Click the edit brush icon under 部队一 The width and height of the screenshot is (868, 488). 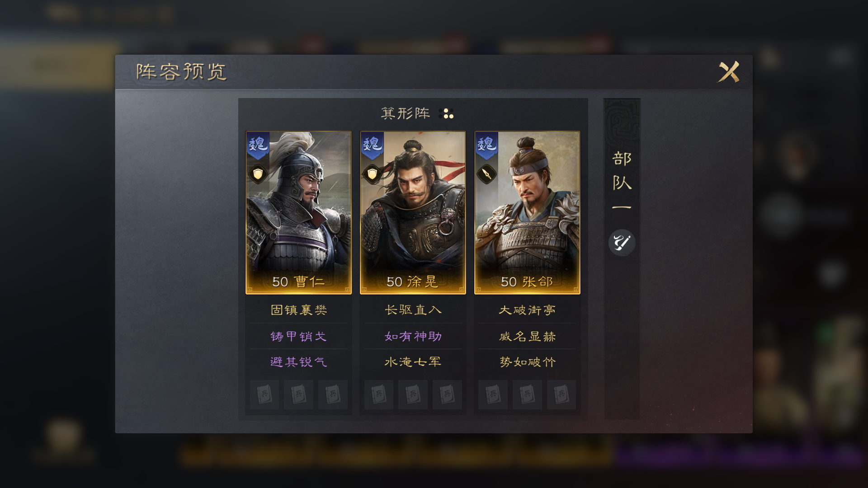(622, 243)
